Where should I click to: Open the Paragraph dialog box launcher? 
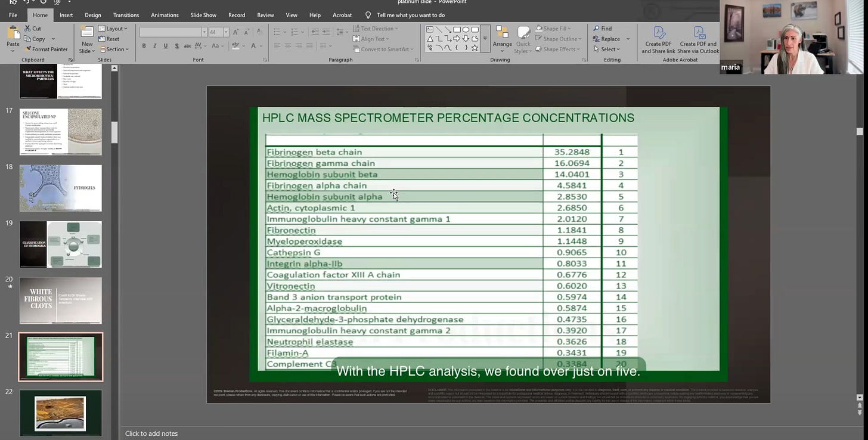417,60
